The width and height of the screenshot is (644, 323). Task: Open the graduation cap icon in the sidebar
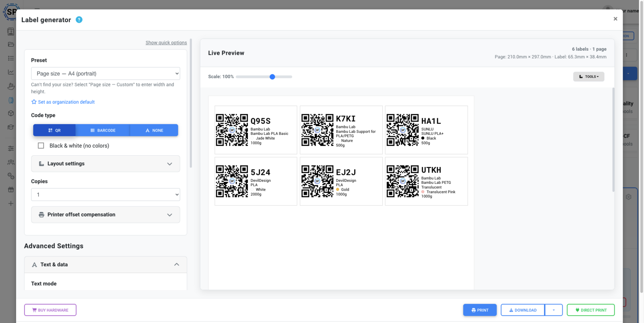tap(11, 127)
